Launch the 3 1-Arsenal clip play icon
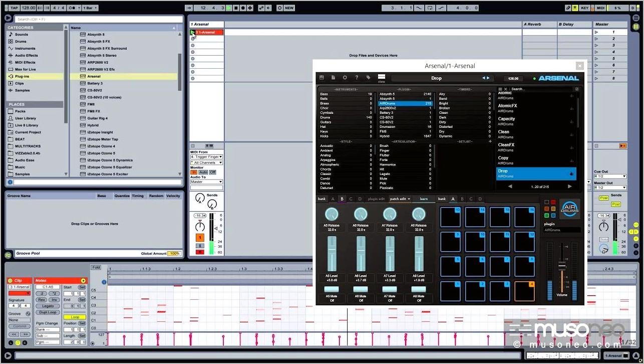644x364 pixels. point(192,32)
